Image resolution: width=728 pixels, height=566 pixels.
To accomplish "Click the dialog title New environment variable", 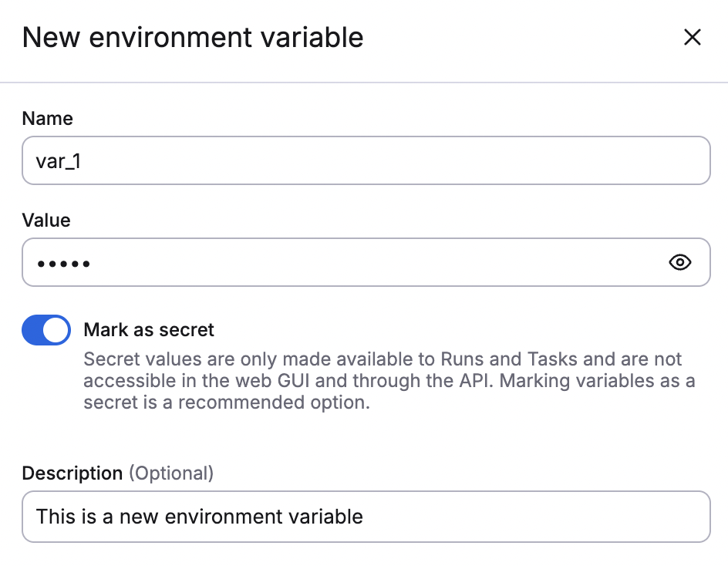I will point(192,37).
